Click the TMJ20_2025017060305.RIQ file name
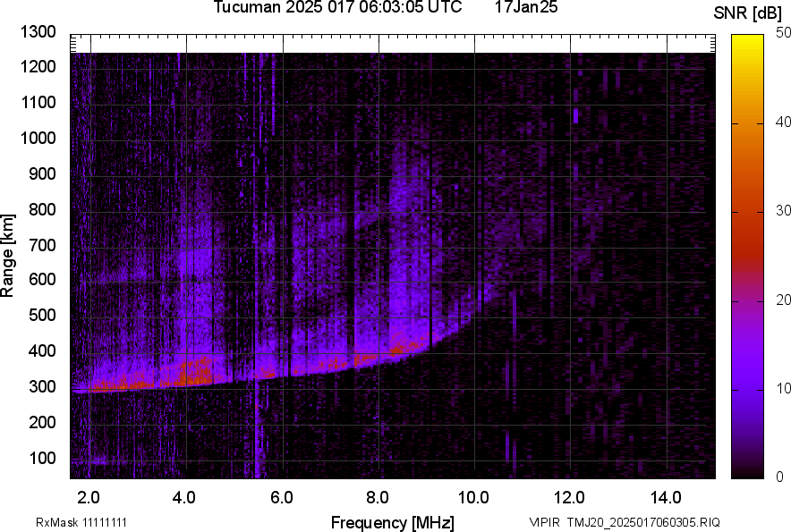The width and height of the screenshot is (791, 532). click(638, 522)
